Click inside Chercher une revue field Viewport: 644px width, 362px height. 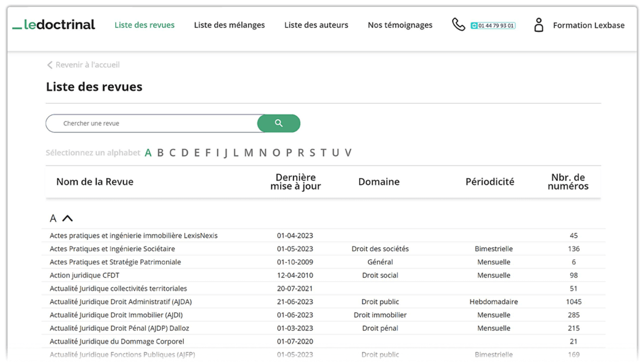click(x=151, y=123)
